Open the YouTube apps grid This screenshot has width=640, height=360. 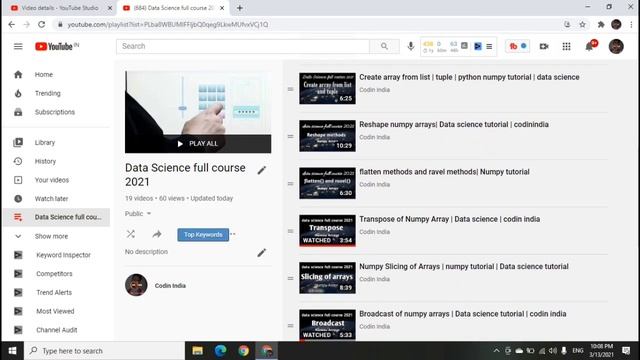click(x=566, y=47)
